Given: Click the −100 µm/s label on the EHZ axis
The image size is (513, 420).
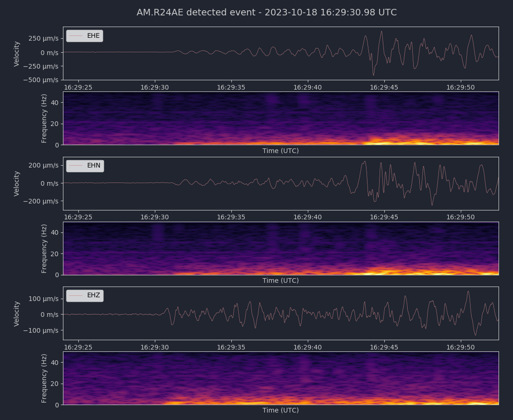Looking at the screenshot, I should 41,330.
